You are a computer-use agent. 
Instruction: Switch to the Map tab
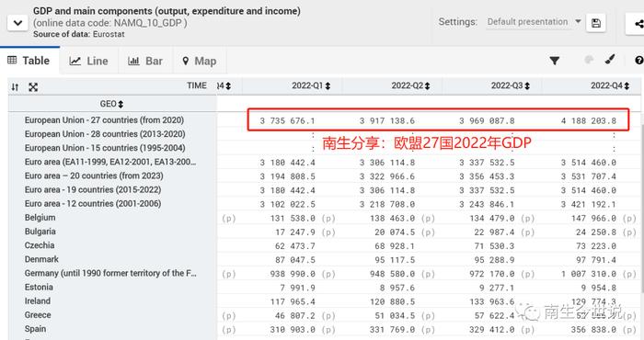tap(200, 62)
